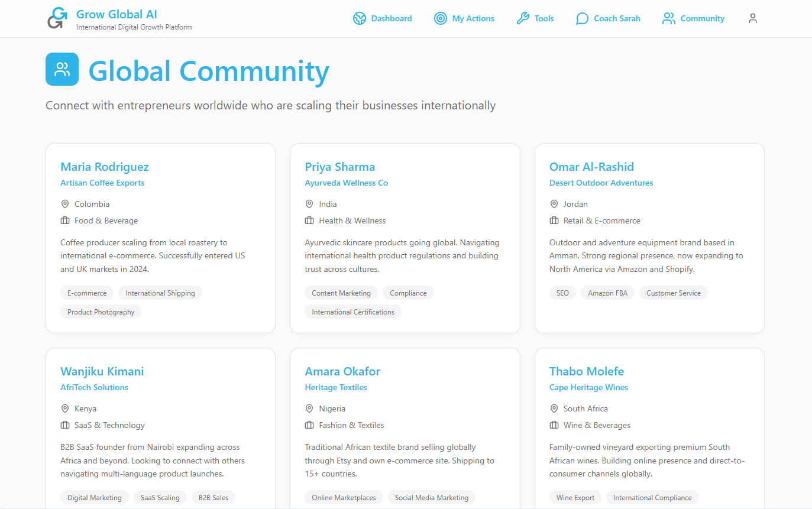Select the International Certifications tag
The image size is (812, 509).
tap(353, 312)
